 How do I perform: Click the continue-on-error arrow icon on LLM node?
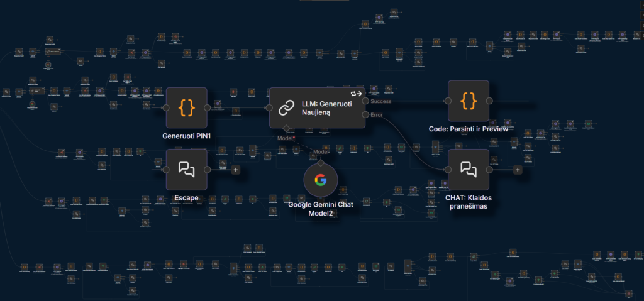point(359,93)
